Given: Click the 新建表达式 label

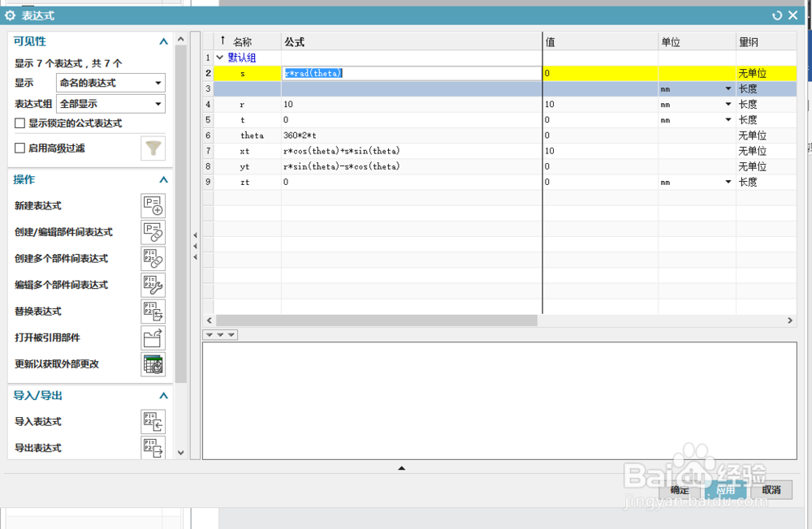Looking at the screenshot, I should coord(38,205).
